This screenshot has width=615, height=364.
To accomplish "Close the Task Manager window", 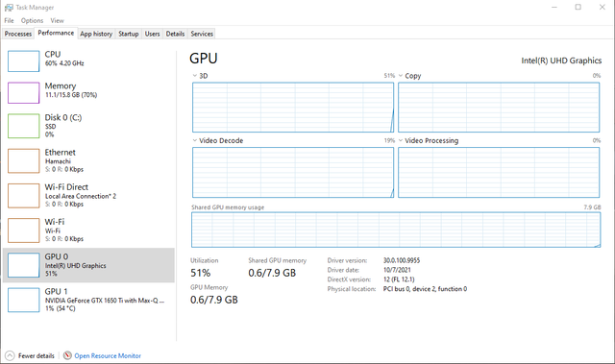I will pyautogui.click(x=603, y=7).
